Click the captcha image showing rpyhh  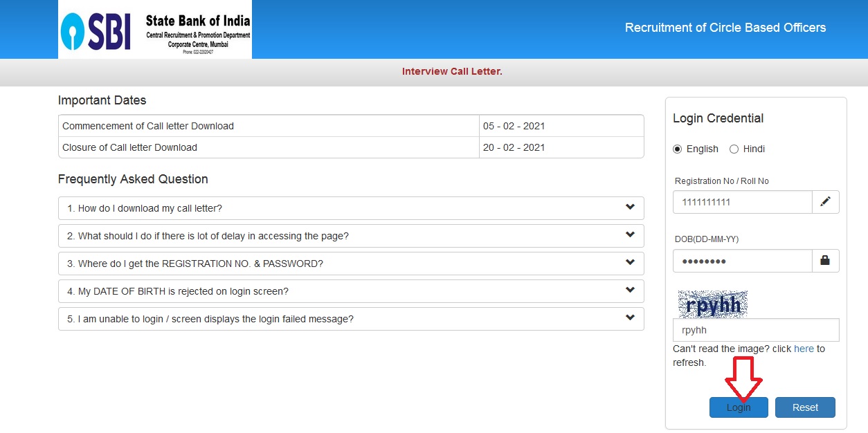point(713,304)
